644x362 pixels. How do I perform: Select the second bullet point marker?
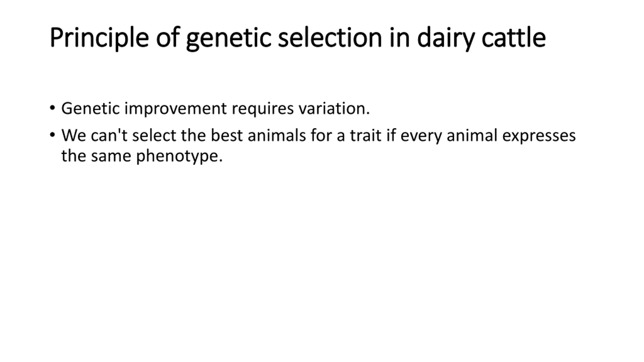click(x=52, y=135)
